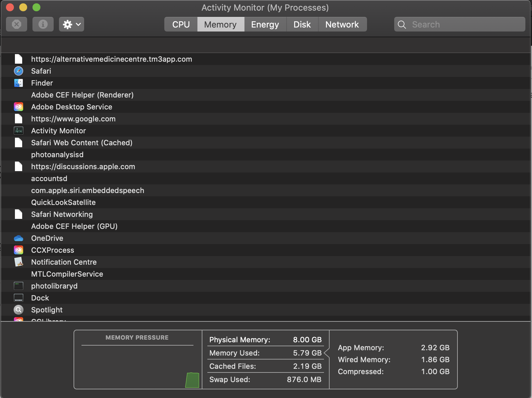Select the https://www.google.com process
This screenshot has width=532, height=398.
click(74, 119)
